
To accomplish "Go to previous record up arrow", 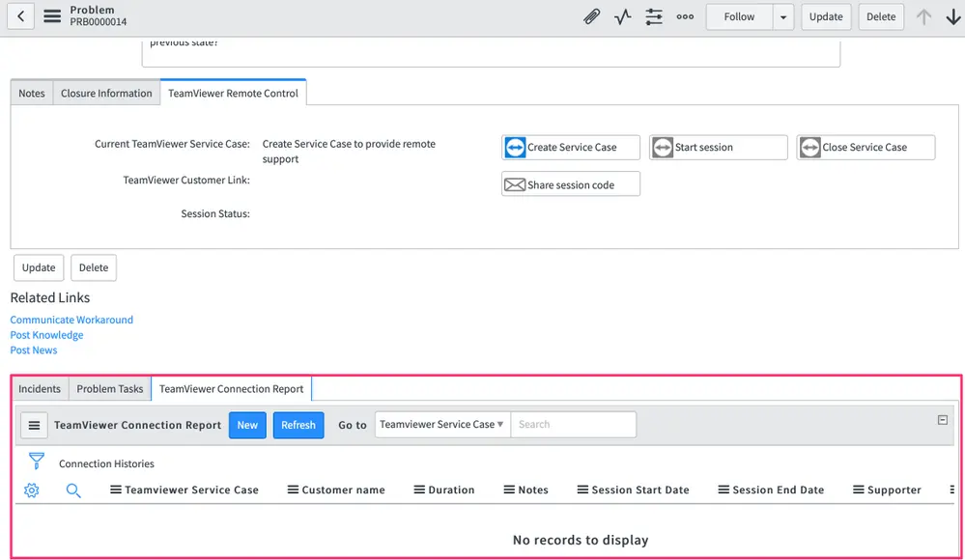I will pos(923,16).
